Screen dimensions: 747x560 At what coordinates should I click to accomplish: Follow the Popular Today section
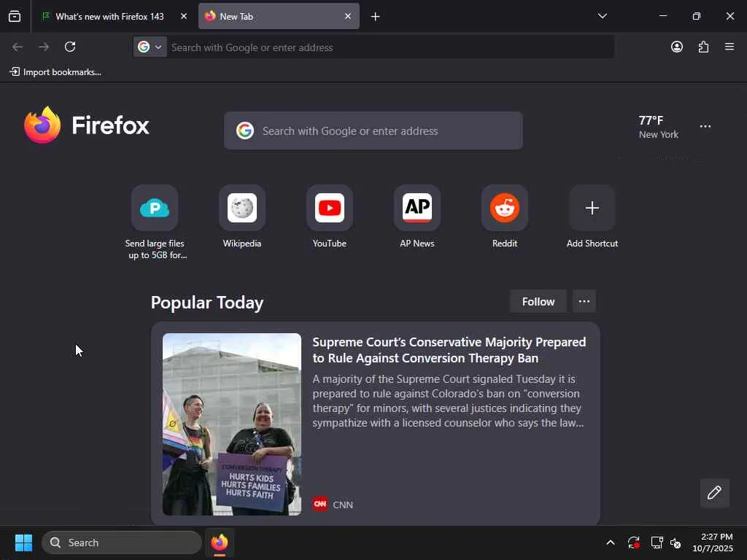[x=538, y=301]
